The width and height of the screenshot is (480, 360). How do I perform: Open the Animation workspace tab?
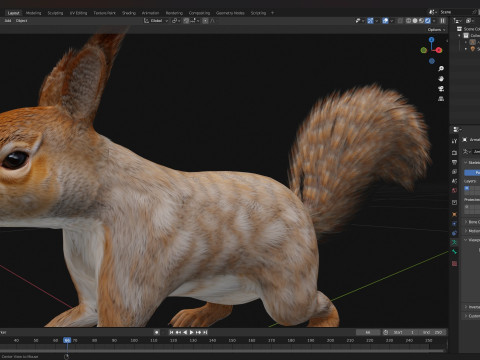[x=150, y=13]
